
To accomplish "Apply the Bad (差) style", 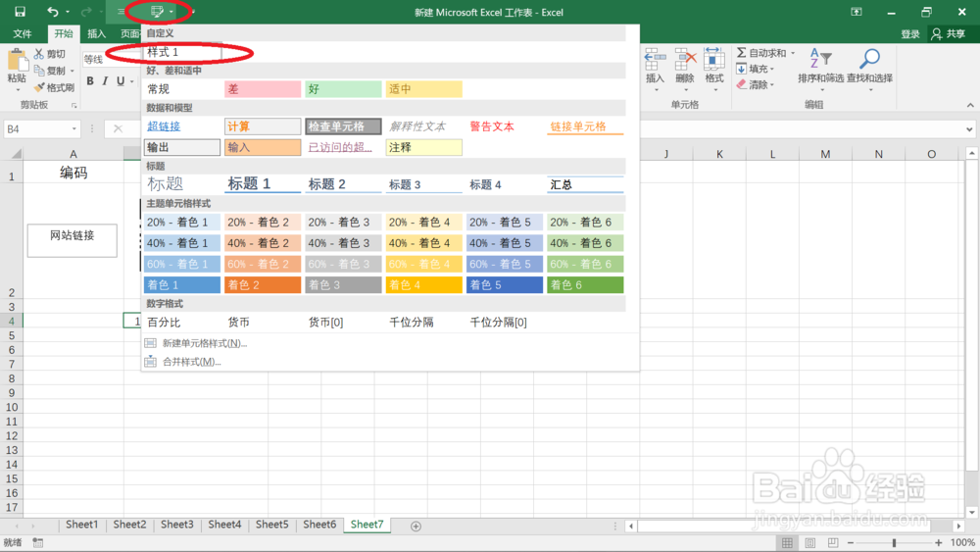I will (x=263, y=89).
